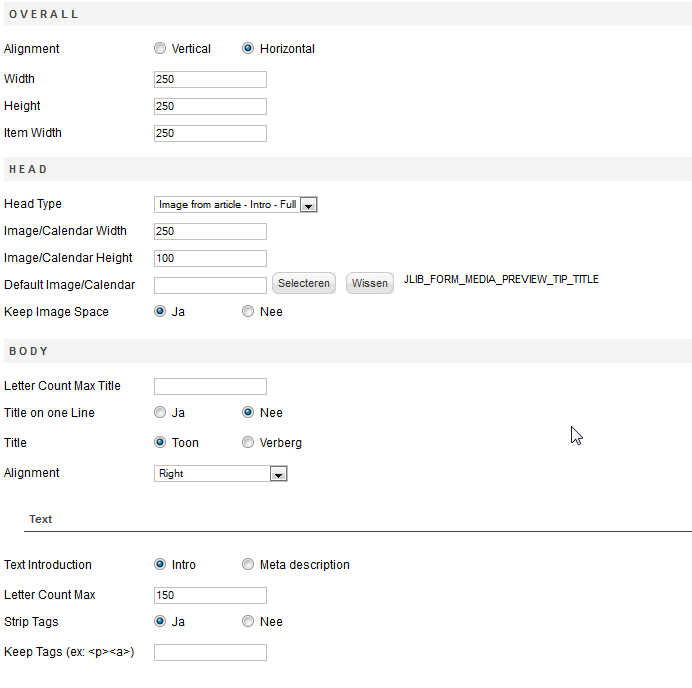
Task: Choose Verberg for the Title option
Action: click(x=248, y=443)
